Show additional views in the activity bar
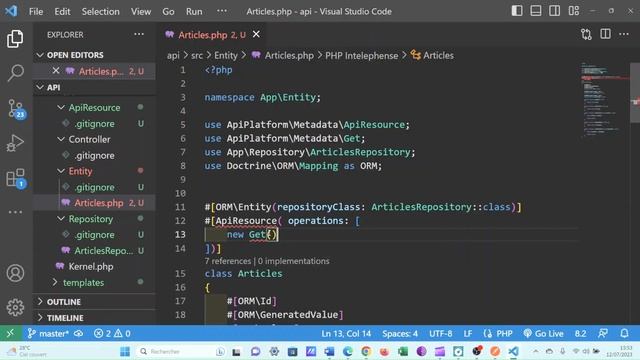This screenshot has width=640, height=360. (x=15, y=212)
